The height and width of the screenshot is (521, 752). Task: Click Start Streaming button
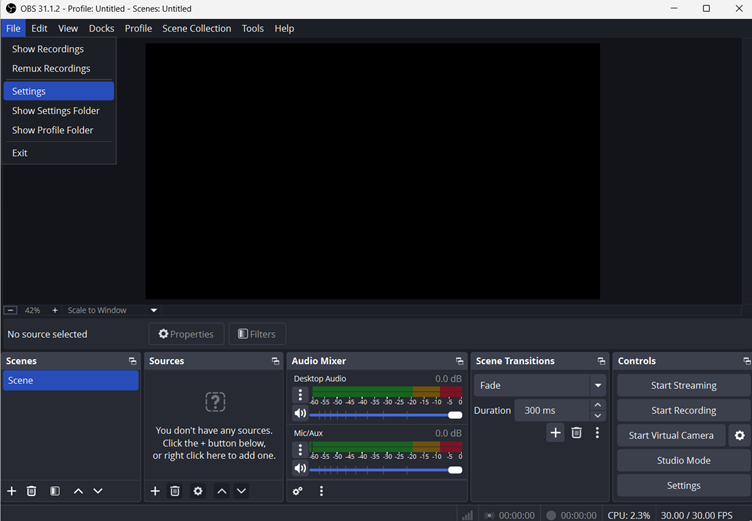pyautogui.click(x=683, y=385)
